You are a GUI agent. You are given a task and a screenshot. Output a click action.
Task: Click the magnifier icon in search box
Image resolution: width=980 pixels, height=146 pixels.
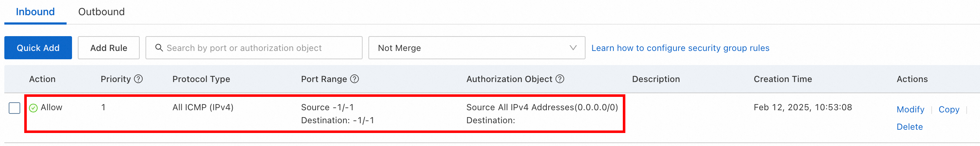[159, 48]
